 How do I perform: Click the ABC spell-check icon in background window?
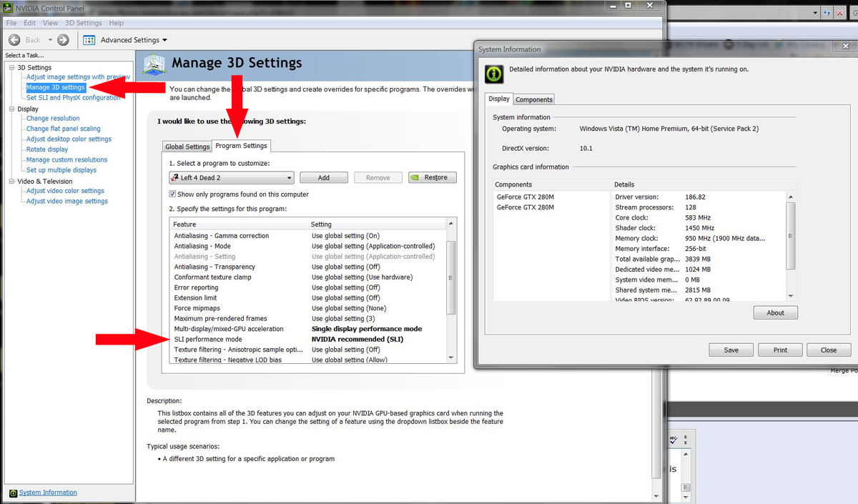(x=674, y=440)
